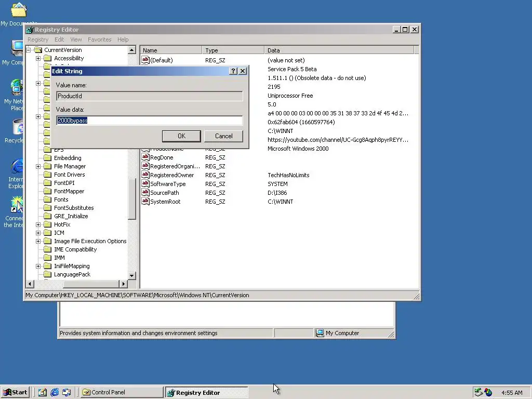Select the GRE_Initialize folder icon
The image size is (532, 399).
pyautogui.click(x=48, y=216)
